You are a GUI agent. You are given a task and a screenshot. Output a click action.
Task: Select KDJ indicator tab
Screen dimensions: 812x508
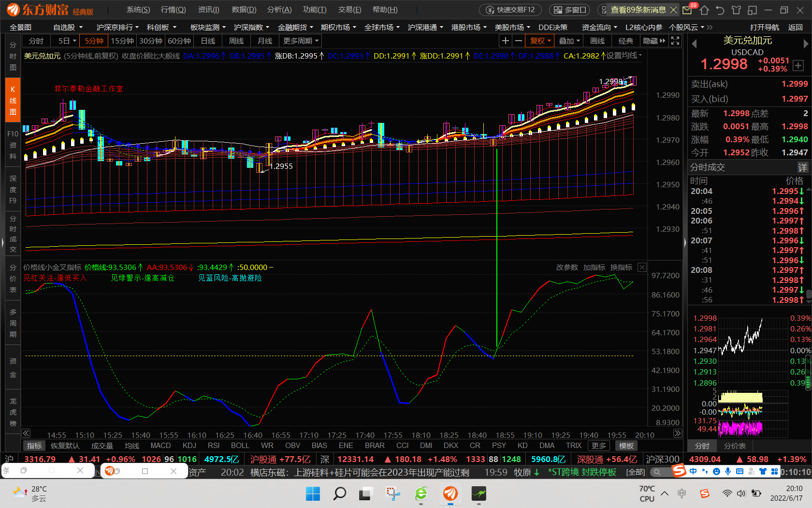click(x=189, y=446)
